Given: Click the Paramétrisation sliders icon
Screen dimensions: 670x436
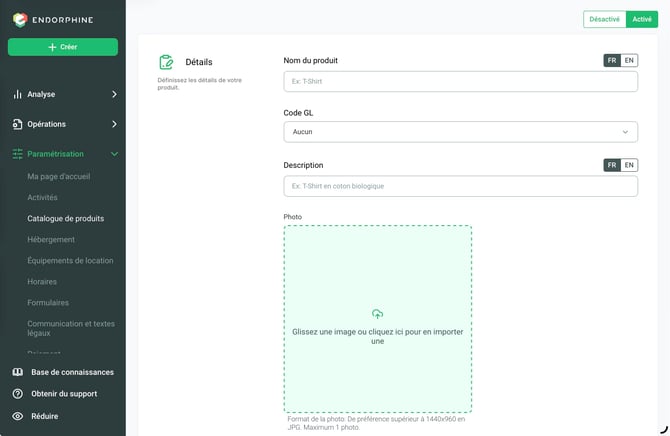Looking at the screenshot, I should (x=17, y=154).
